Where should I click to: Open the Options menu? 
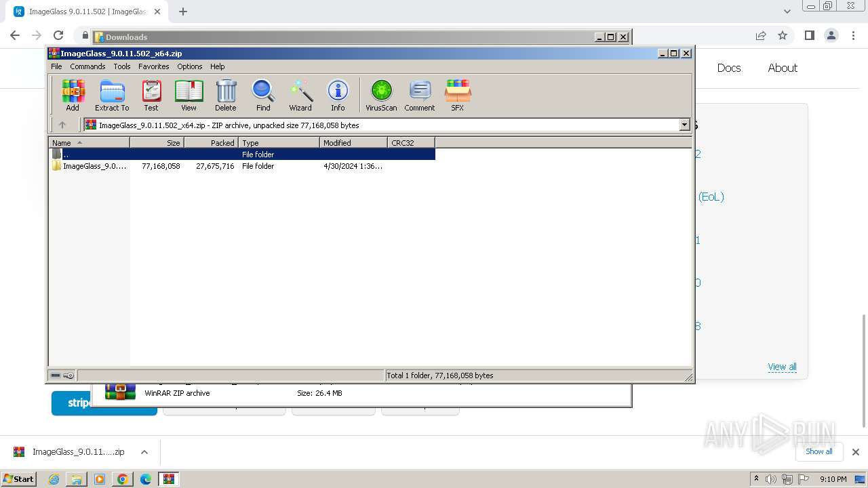click(190, 66)
